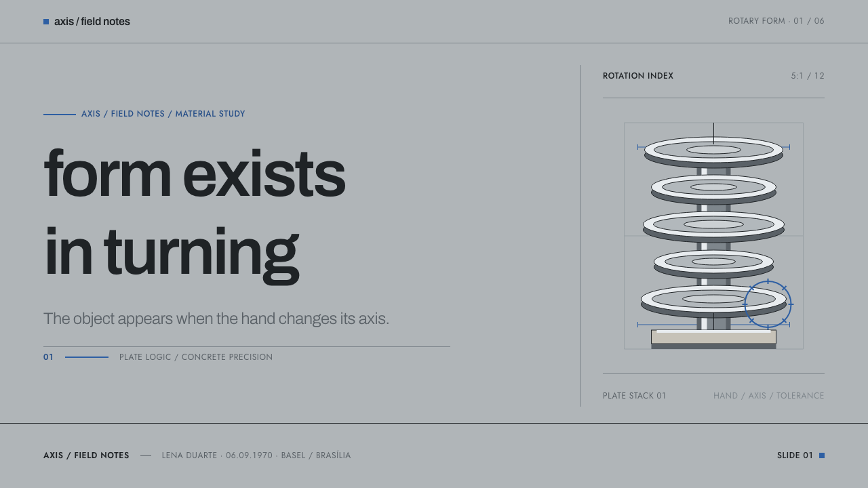
Task: Click the form exists in turning headline
Action: click(x=195, y=213)
